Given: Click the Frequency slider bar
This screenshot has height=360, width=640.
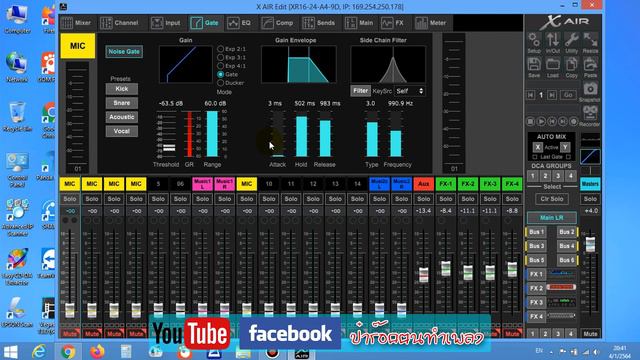Looking at the screenshot, I should click(x=396, y=134).
